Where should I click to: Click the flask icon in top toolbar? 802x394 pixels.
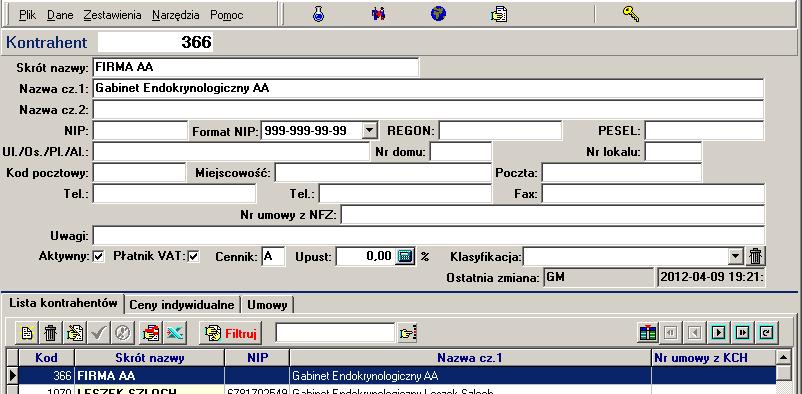pyautogui.click(x=319, y=14)
